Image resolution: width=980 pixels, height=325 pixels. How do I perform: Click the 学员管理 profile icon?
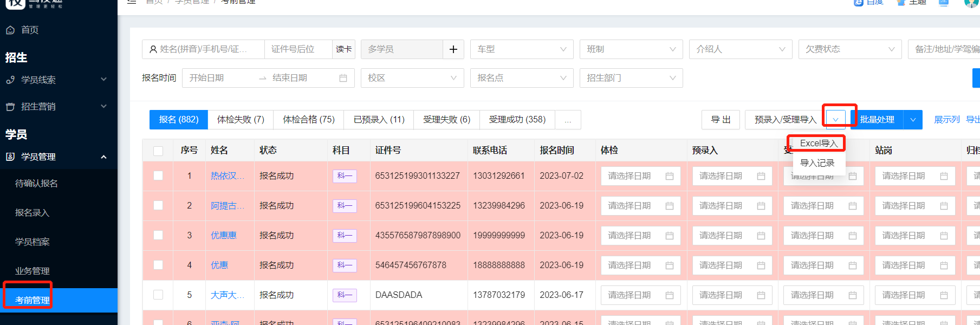pos(10,157)
